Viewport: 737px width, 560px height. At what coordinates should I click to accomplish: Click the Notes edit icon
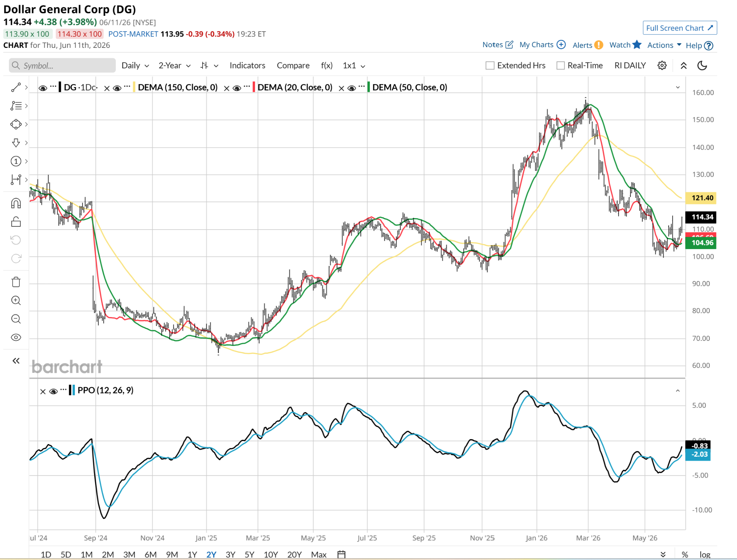tap(509, 45)
